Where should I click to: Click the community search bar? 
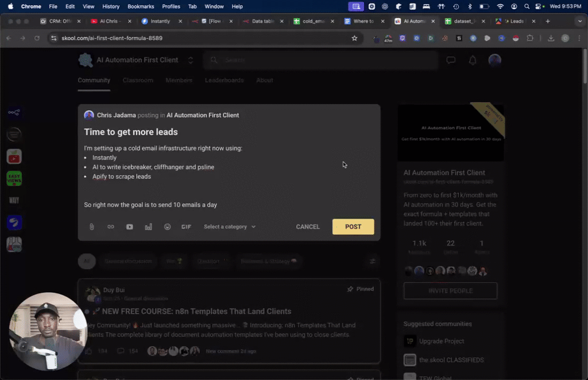(320, 60)
